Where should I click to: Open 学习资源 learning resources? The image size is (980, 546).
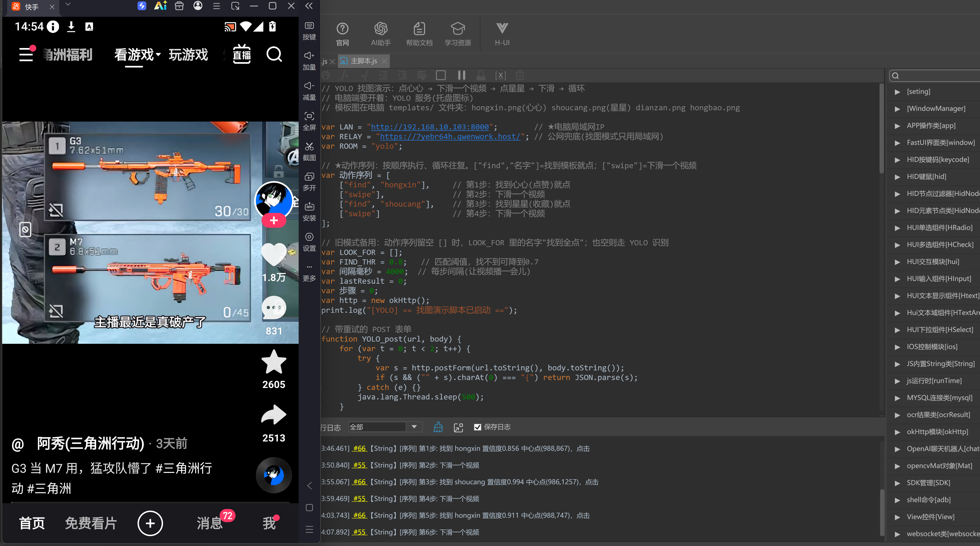(x=458, y=34)
